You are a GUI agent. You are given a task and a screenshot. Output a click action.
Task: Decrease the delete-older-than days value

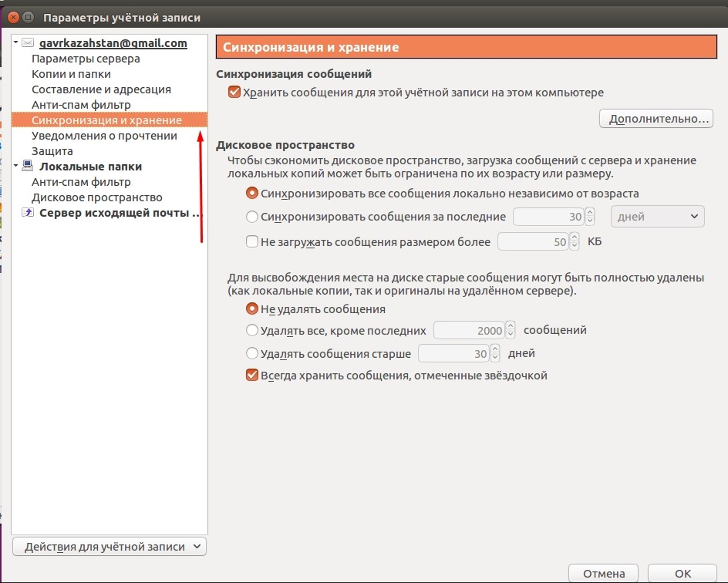tap(495, 357)
